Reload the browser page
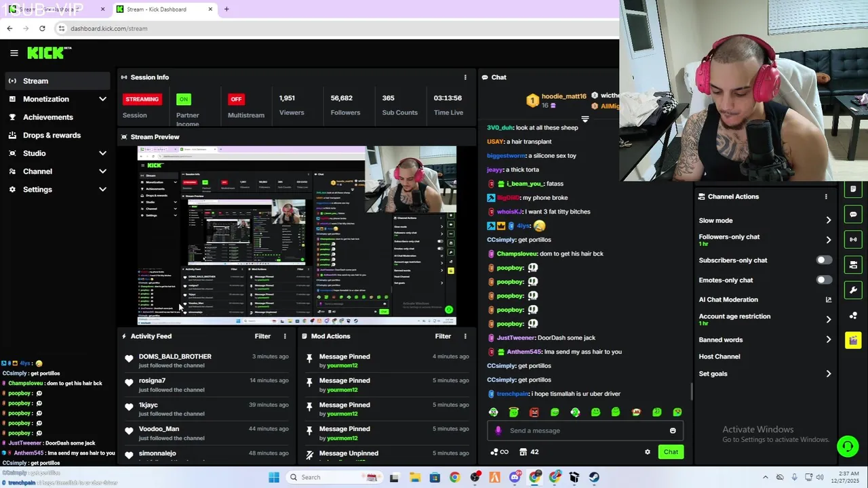 point(42,28)
